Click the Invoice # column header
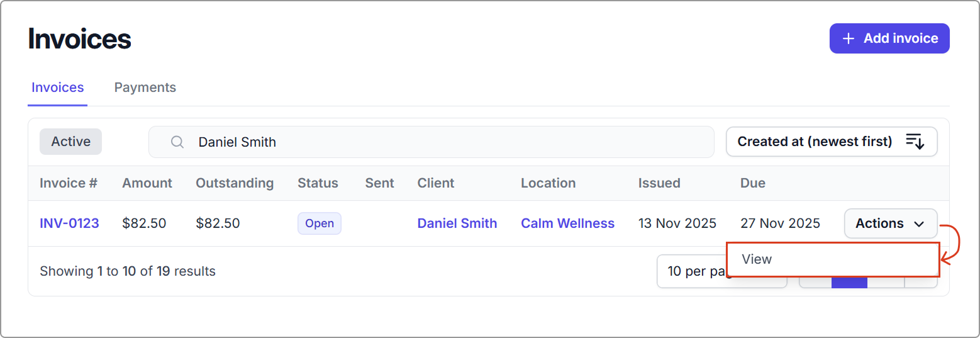 69,183
